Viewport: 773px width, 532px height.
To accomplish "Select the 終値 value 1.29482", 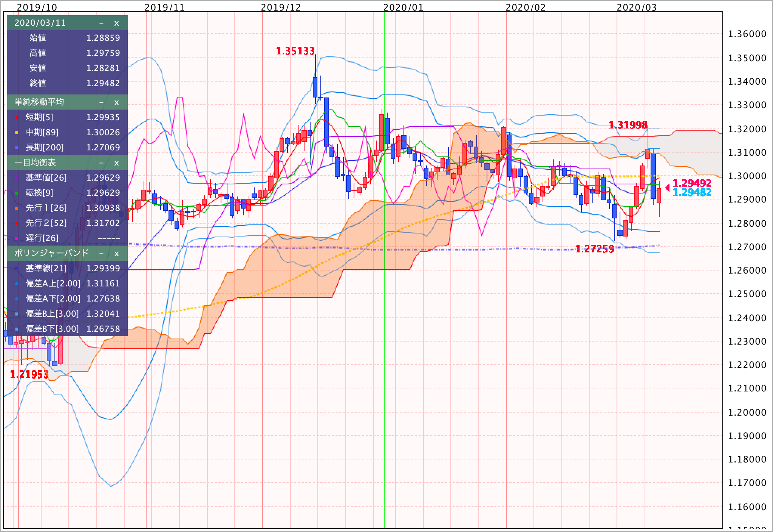I will pyautogui.click(x=103, y=83).
